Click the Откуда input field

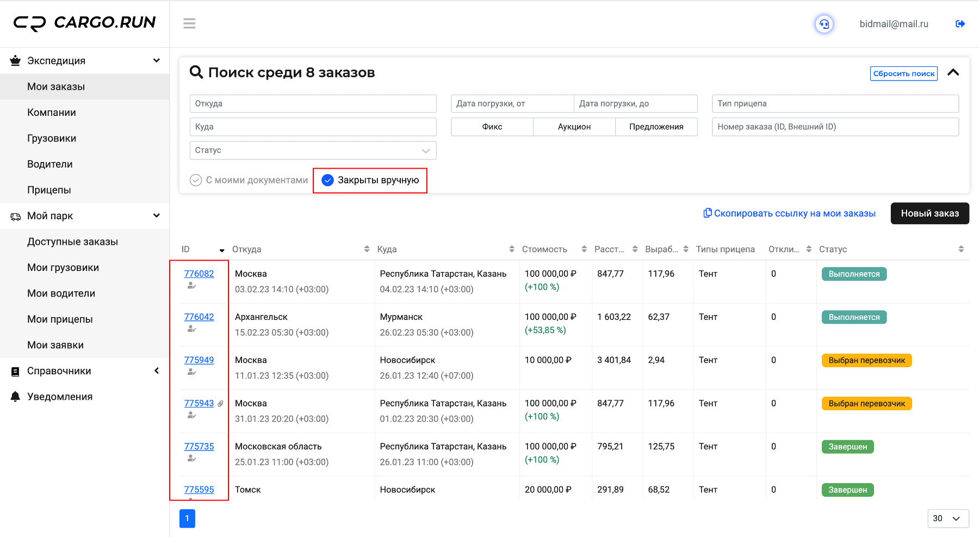pyautogui.click(x=313, y=103)
